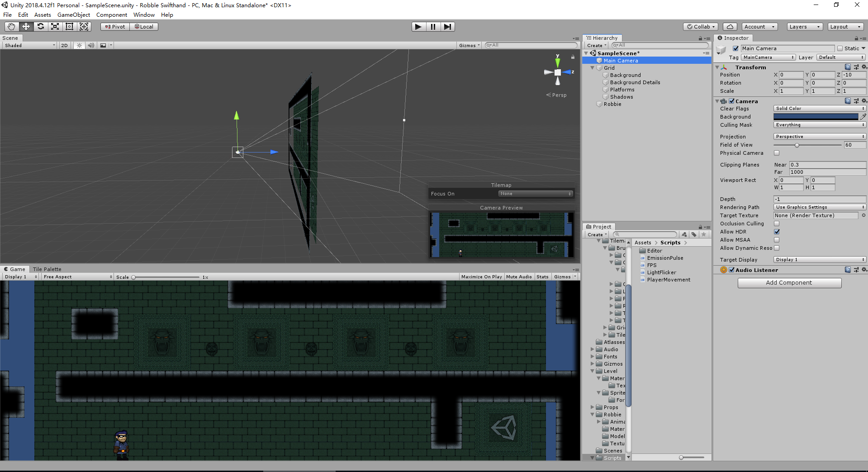Select the Rect Transform tool
This screenshot has width=868, height=472.
click(x=69, y=27)
